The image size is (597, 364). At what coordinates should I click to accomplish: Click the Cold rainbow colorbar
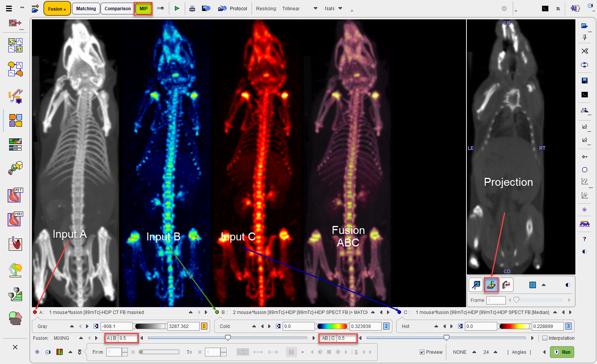(x=332, y=326)
